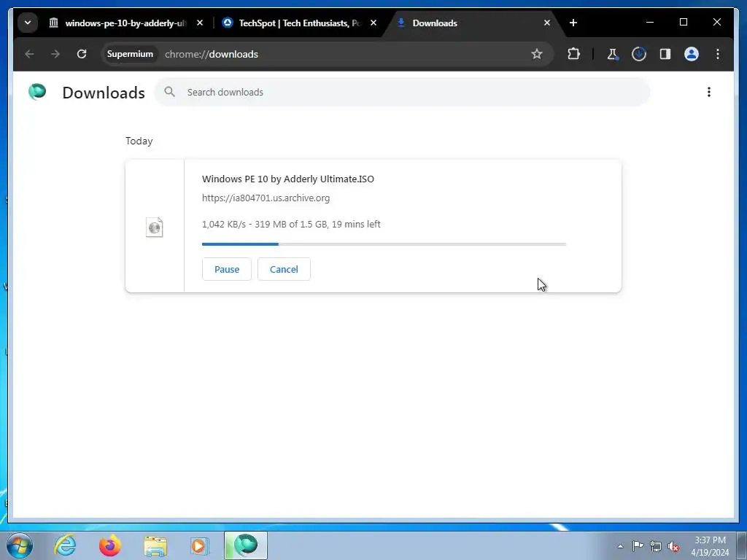Screen dimensions: 747x560
Task: Launch Firefox from taskbar
Action: coord(110,545)
